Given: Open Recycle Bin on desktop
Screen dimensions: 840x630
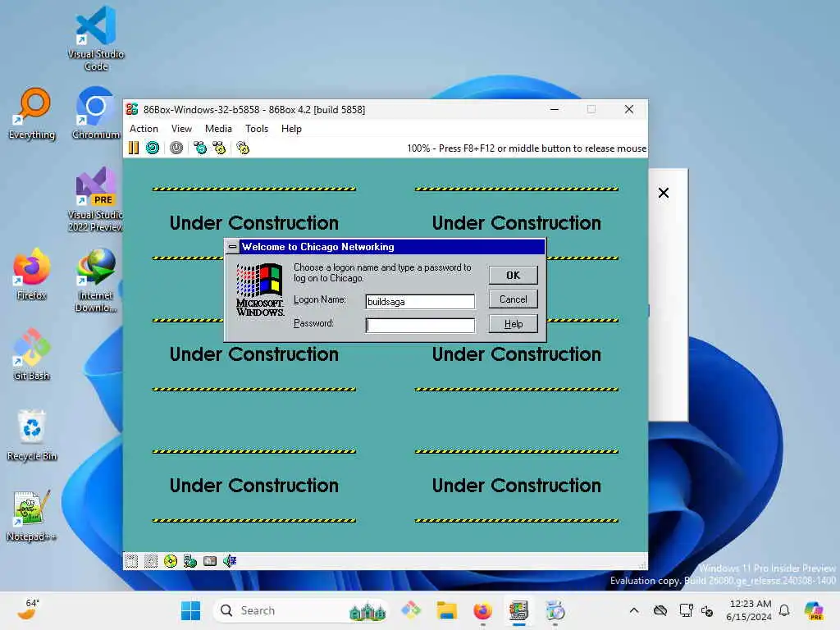Looking at the screenshot, I should 32,435.
